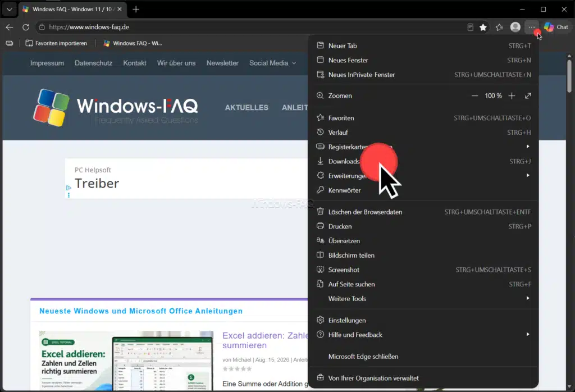Decrease zoom with the minus button
The height and width of the screenshot is (392, 575).
coord(474,95)
